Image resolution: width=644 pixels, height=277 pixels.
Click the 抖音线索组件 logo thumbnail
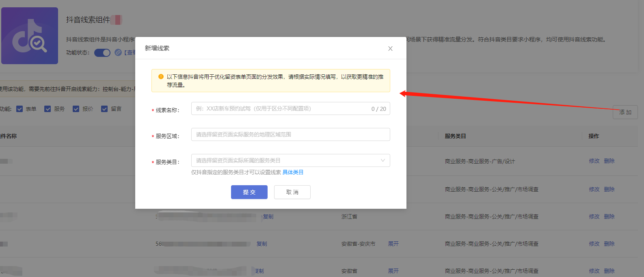30,36
